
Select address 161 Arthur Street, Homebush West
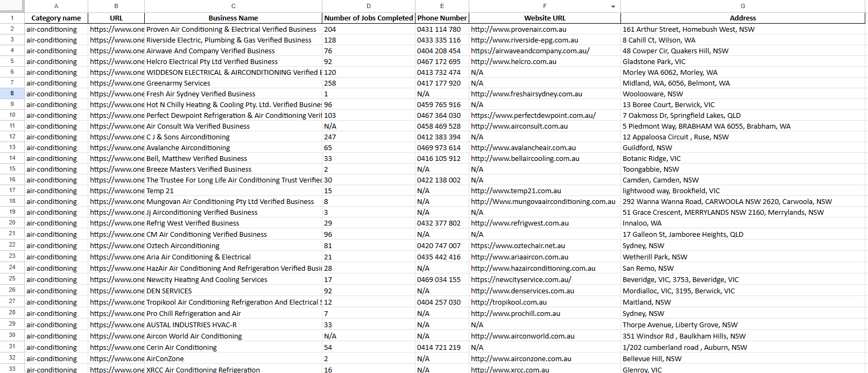point(743,29)
